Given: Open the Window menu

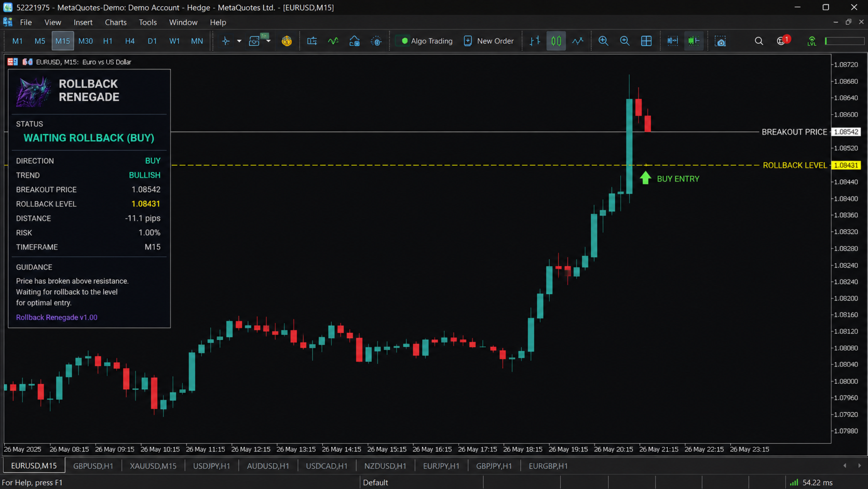Looking at the screenshot, I should tap(183, 22).
